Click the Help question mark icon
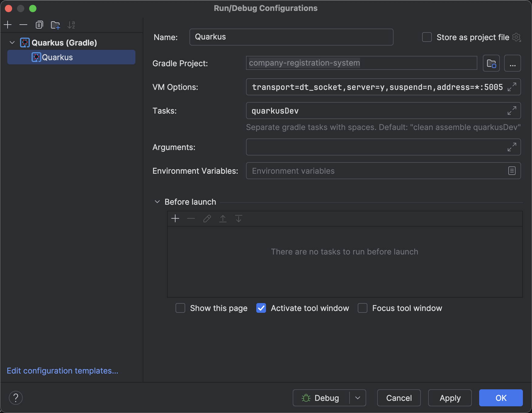The image size is (532, 413). 16,398
